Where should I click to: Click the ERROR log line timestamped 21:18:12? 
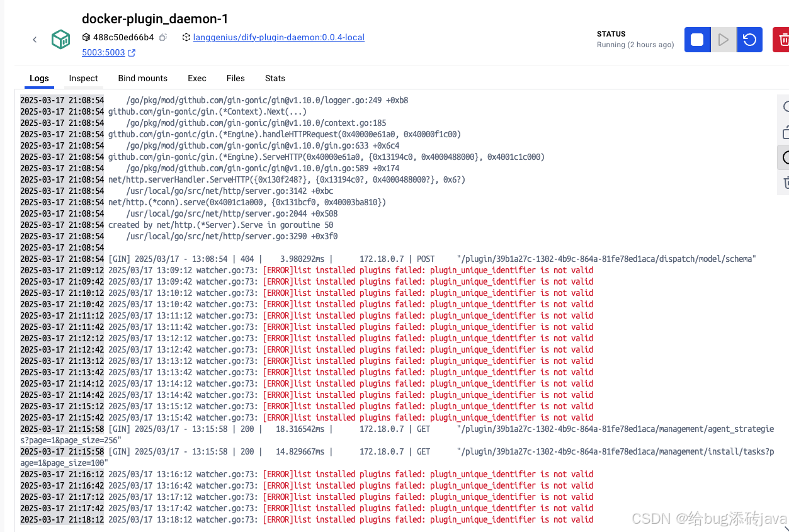[x=307, y=519]
